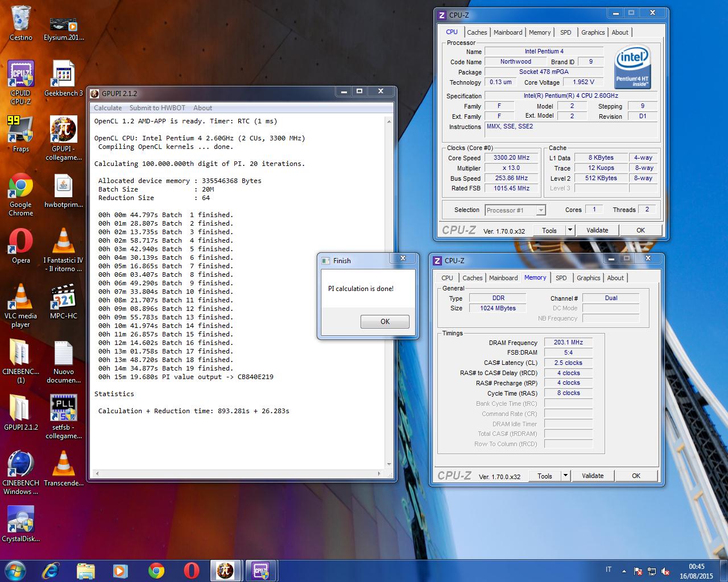Switch to Caches tab in upper CPU-Z

pyautogui.click(x=477, y=32)
